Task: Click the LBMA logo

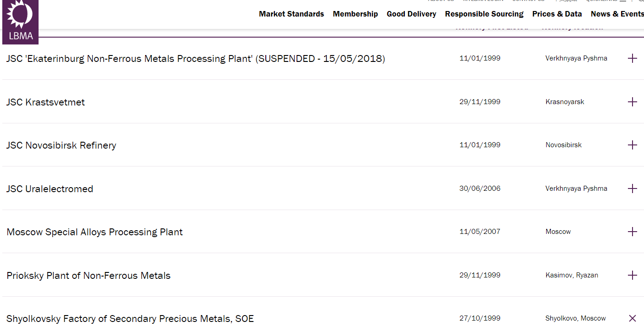Action: click(20, 22)
